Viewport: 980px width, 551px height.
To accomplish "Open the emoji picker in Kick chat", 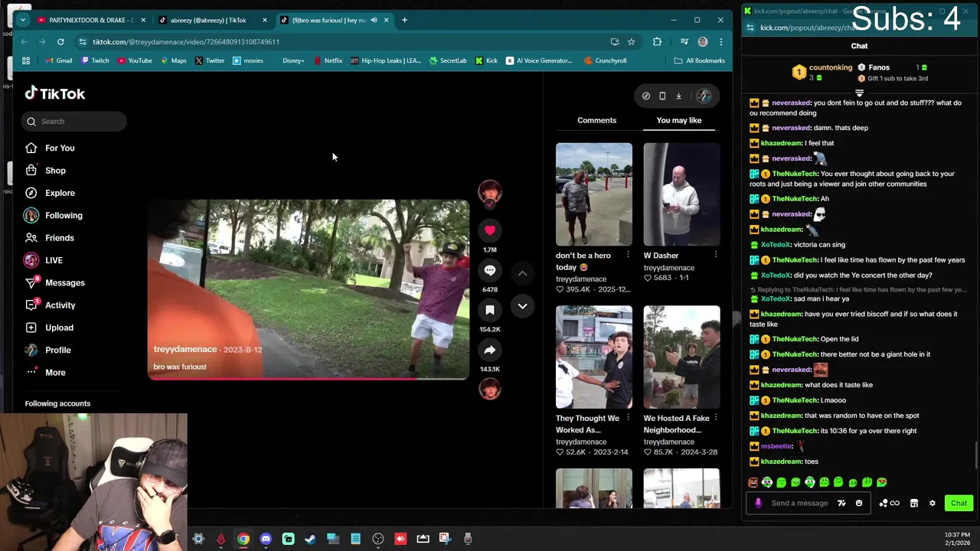I will (859, 503).
